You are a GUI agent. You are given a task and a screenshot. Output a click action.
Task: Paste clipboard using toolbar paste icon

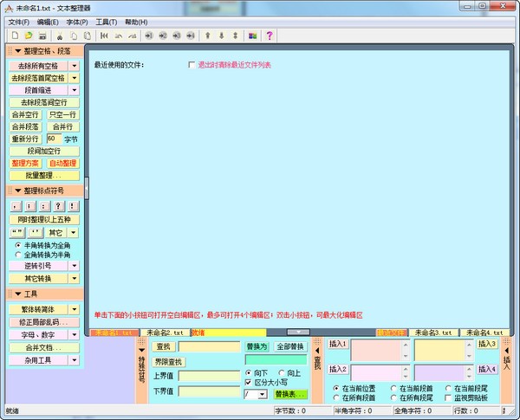[88, 36]
